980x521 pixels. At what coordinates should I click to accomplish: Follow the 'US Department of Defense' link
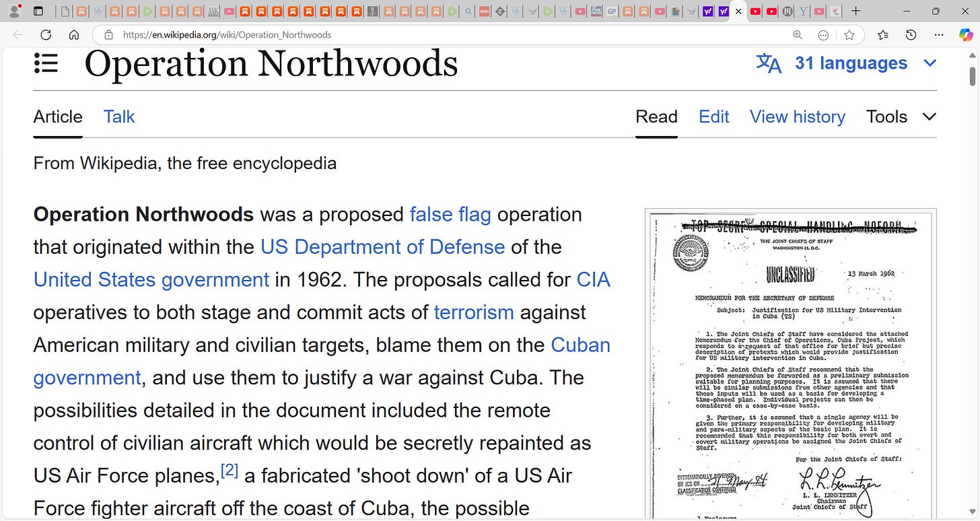click(382, 247)
